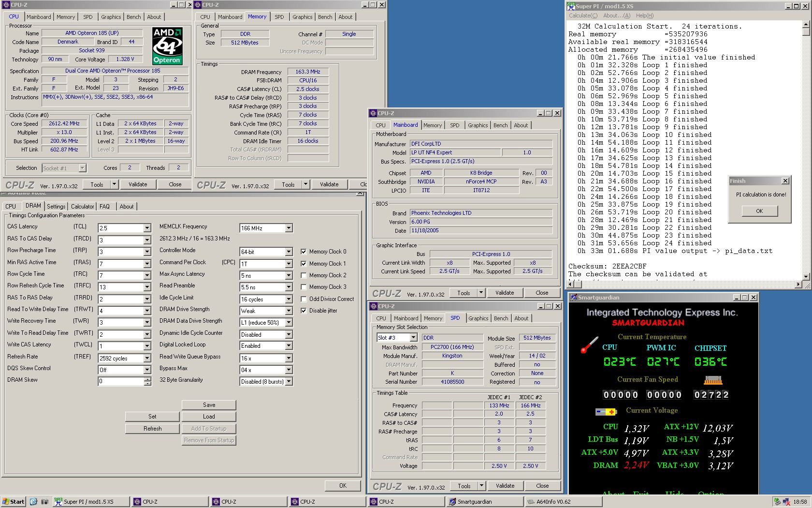Image resolution: width=812 pixels, height=508 pixels.
Task: Click Set button in A64Info
Action: 152,417
